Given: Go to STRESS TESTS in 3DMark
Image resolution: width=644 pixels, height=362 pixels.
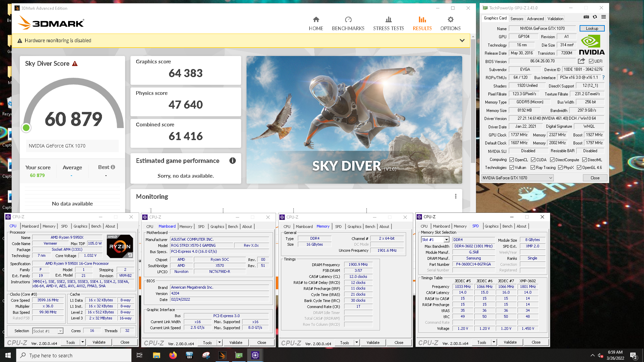Looking at the screenshot, I should pyautogui.click(x=388, y=24).
